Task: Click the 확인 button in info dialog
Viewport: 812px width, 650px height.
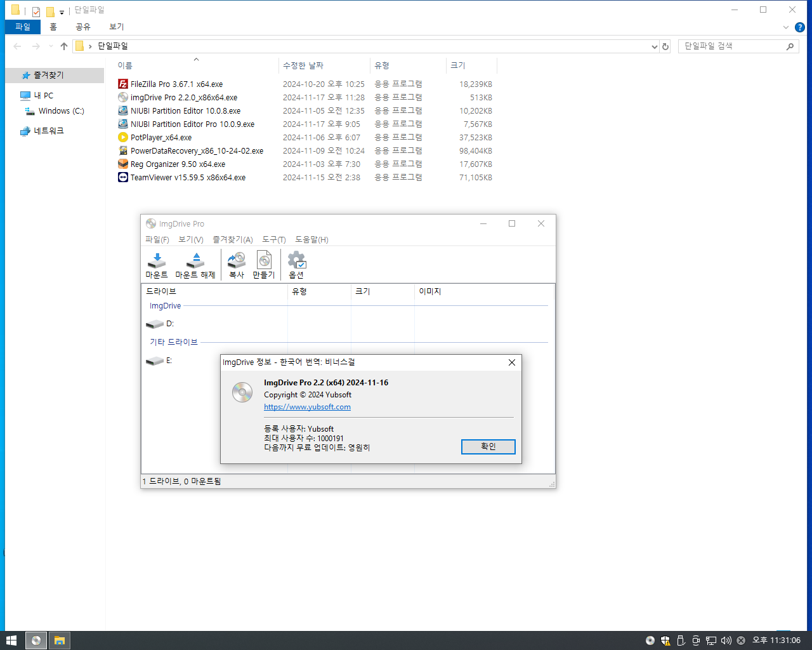Action: [488, 447]
